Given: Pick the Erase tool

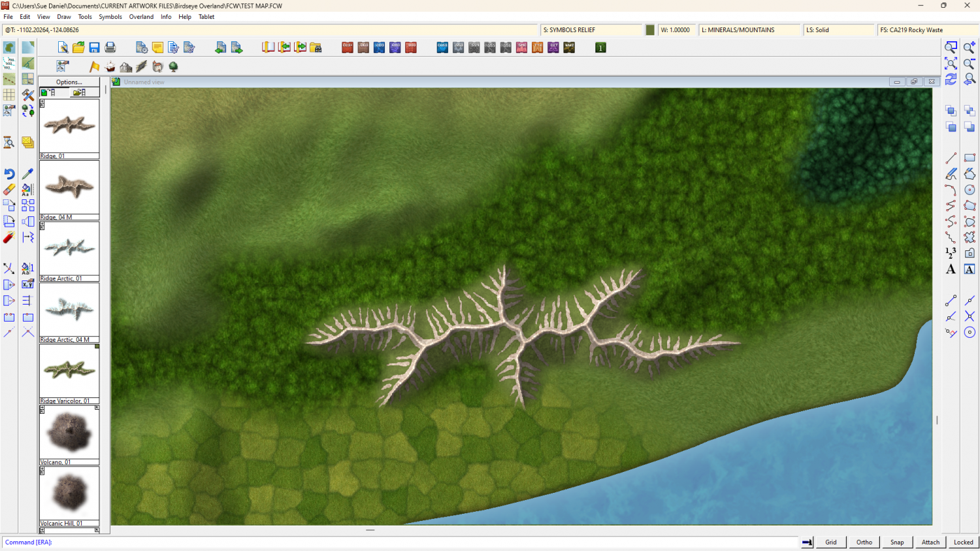Looking at the screenshot, I should [x=9, y=190].
